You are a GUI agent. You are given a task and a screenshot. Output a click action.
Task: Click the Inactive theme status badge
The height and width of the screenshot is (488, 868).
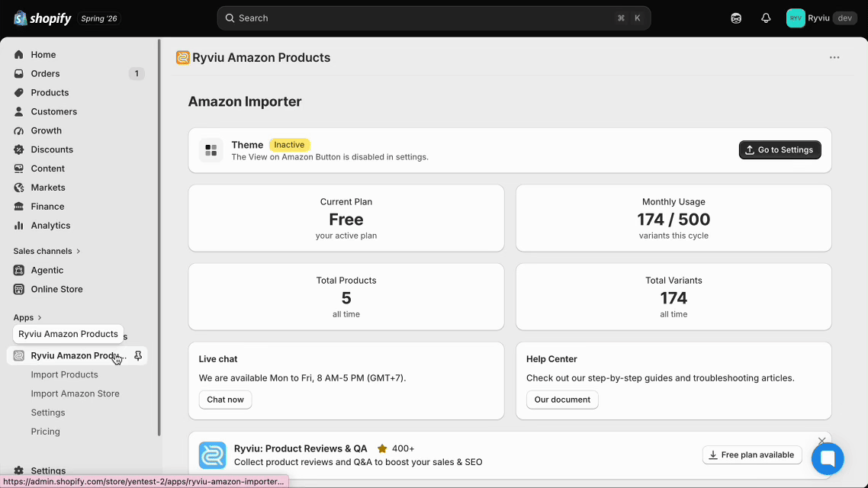(x=290, y=145)
